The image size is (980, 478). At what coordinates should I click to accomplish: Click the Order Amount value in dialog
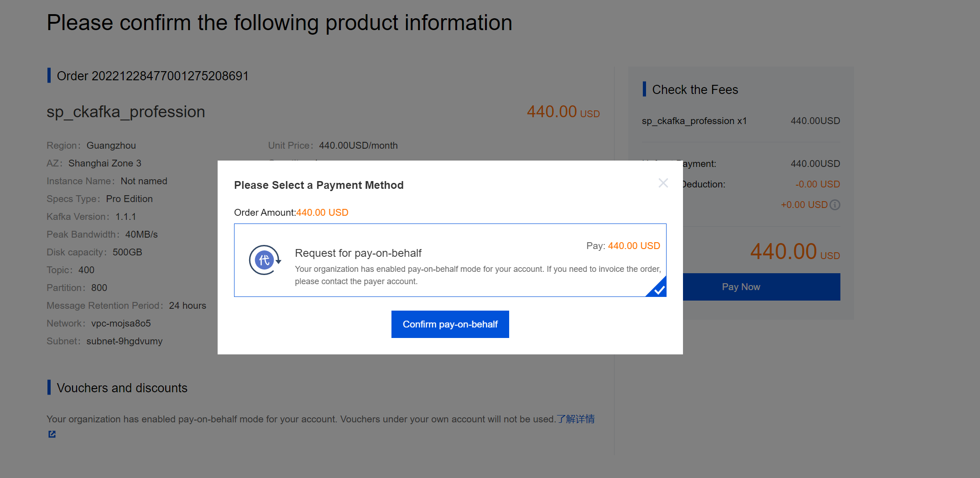tap(322, 213)
